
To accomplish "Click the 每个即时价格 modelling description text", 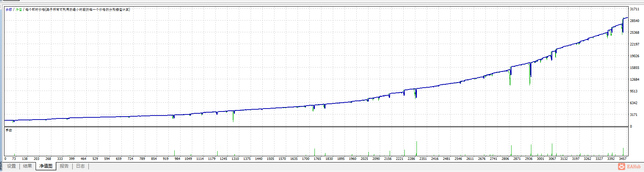I will click(x=77, y=10).
